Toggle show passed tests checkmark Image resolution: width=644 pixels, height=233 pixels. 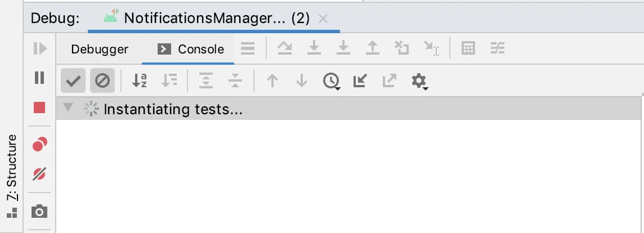coord(73,80)
